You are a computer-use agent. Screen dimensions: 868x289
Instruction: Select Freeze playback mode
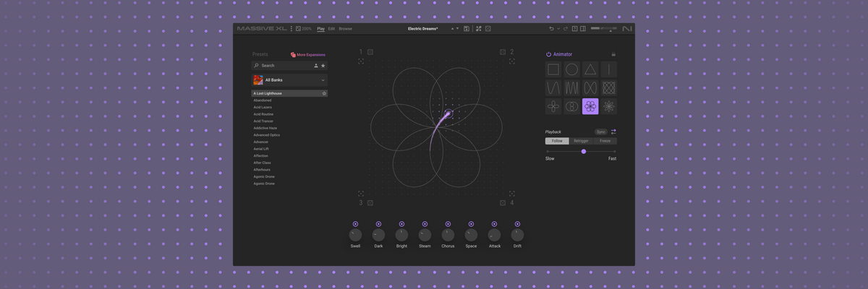605,141
